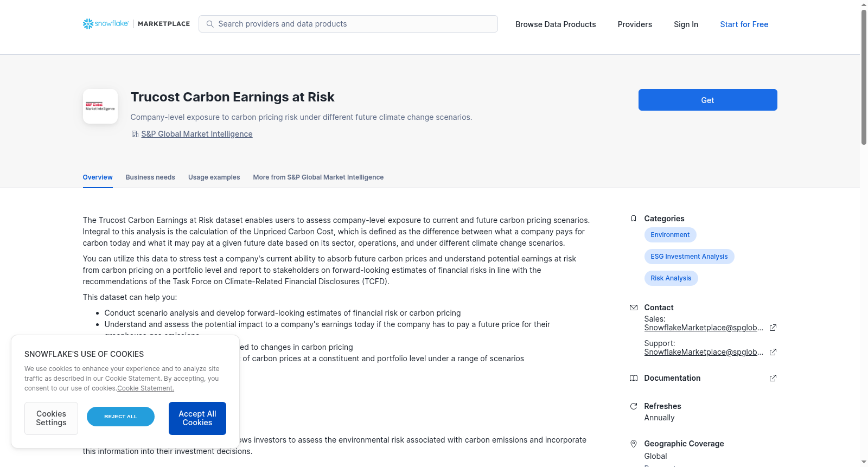
Task: Click Sign In
Action: tap(686, 24)
